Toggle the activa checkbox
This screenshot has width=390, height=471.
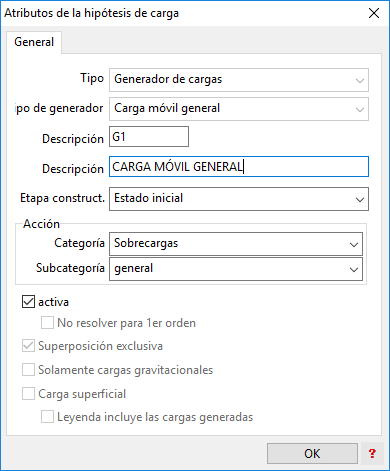pos(28,302)
